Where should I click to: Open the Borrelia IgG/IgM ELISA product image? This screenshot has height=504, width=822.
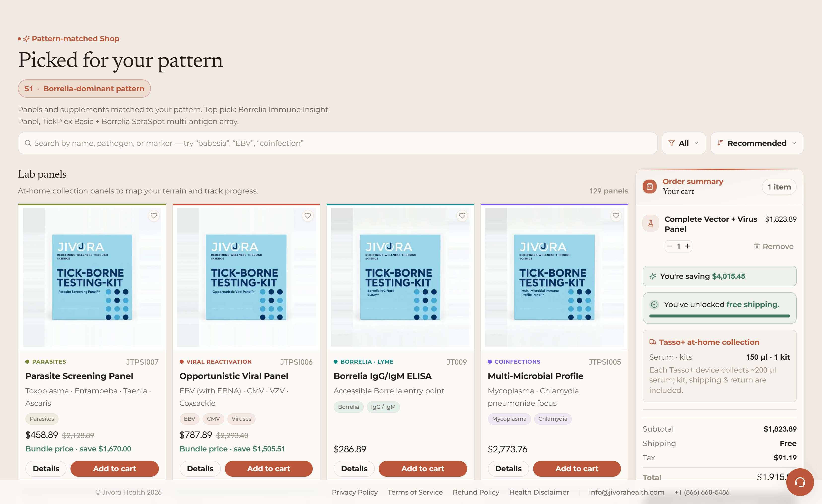(400, 277)
